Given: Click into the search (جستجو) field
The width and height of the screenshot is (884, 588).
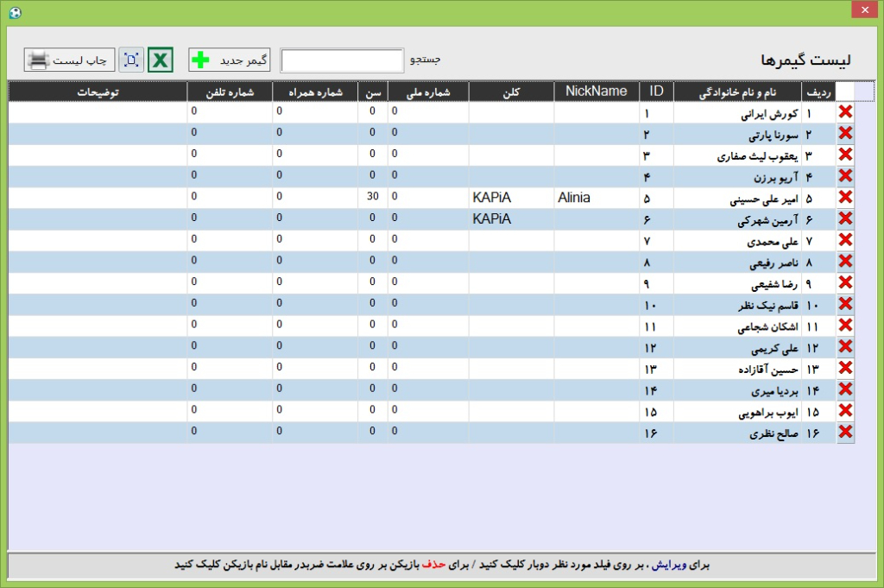Looking at the screenshot, I should tap(342, 60).
